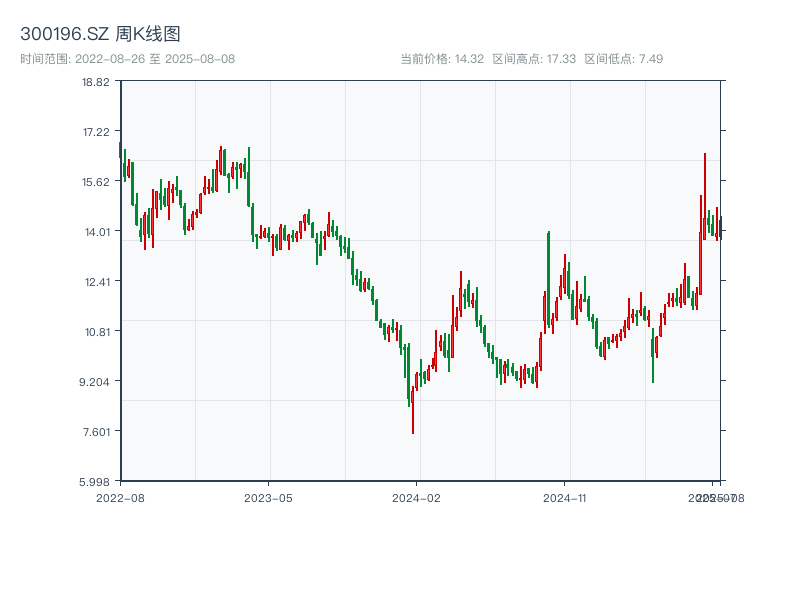Select the 5.998 y-axis label
The height and width of the screenshot is (600, 800).
(x=96, y=481)
